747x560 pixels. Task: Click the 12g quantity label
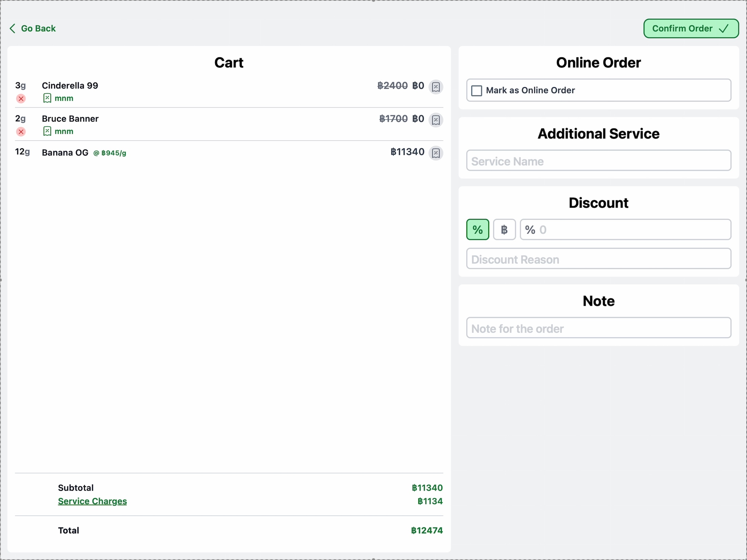pos(22,152)
